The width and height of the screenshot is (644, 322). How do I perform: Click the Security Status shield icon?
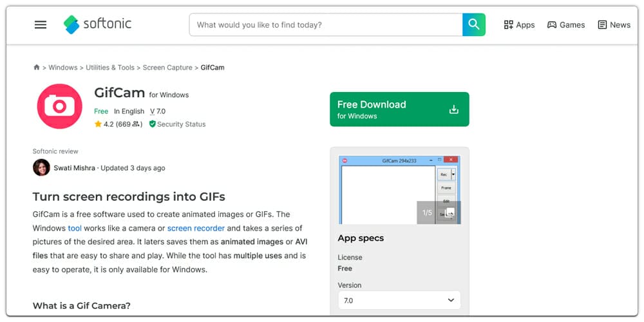pyautogui.click(x=153, y=124)
